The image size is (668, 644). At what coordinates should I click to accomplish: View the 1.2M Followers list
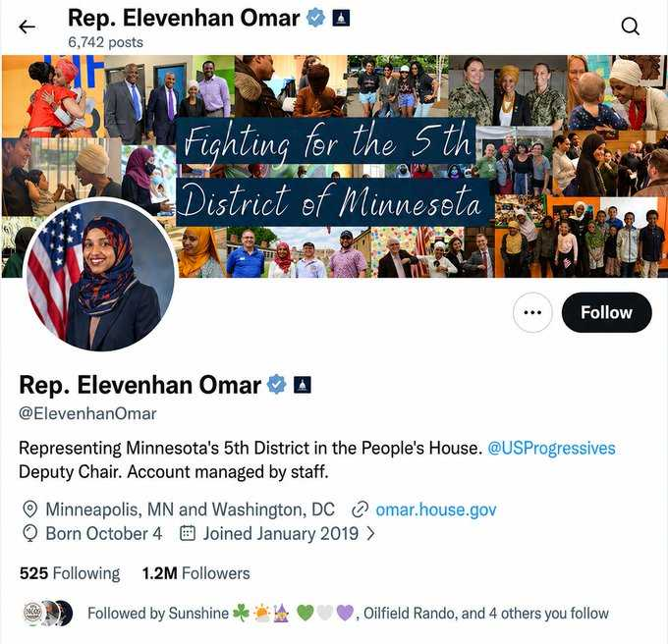coord(195,573)
